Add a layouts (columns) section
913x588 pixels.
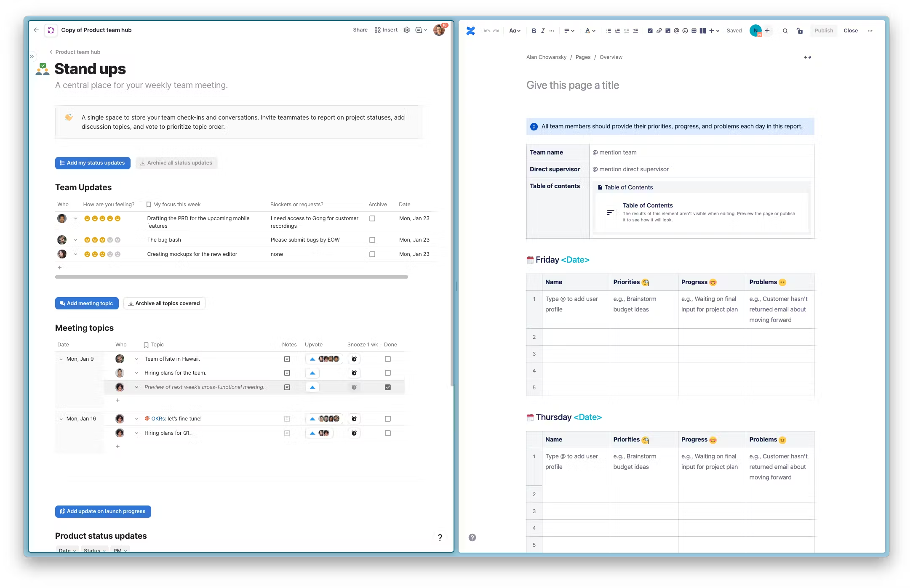[703, 31]
